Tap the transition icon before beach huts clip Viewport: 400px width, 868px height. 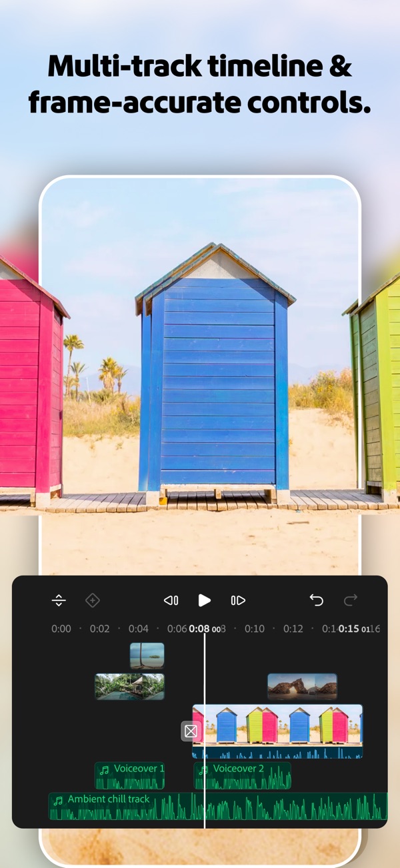click(191, 731)
